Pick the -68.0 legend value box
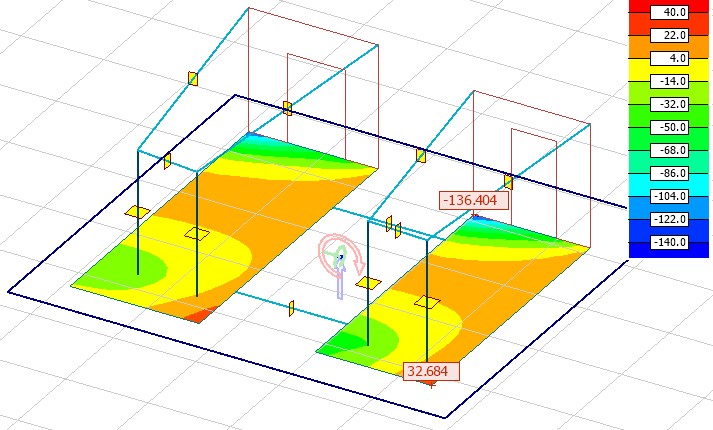 click(x=670, y=150)
